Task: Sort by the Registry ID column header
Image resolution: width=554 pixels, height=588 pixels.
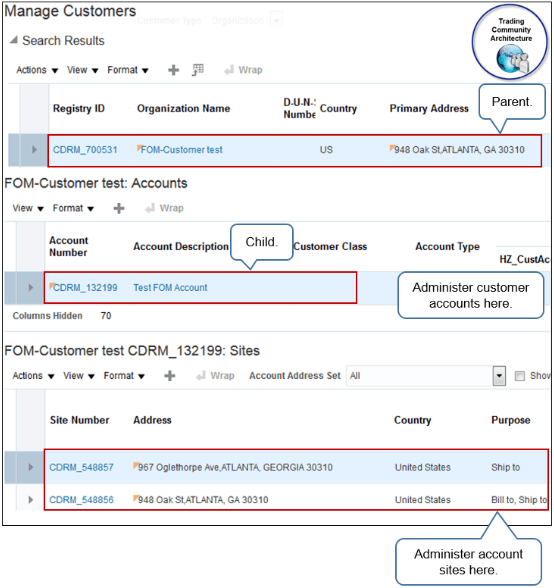Action: [79, 108]
